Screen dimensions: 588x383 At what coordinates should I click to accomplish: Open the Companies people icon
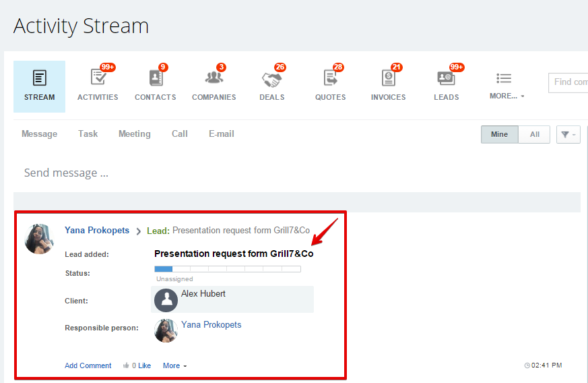point(214,78)
